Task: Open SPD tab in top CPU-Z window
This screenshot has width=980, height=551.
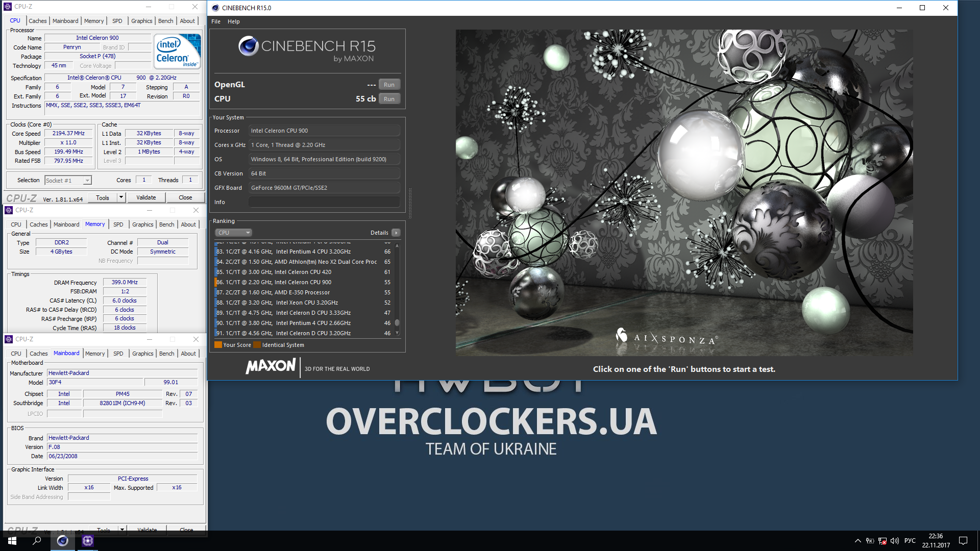Action: click(117, 21)
